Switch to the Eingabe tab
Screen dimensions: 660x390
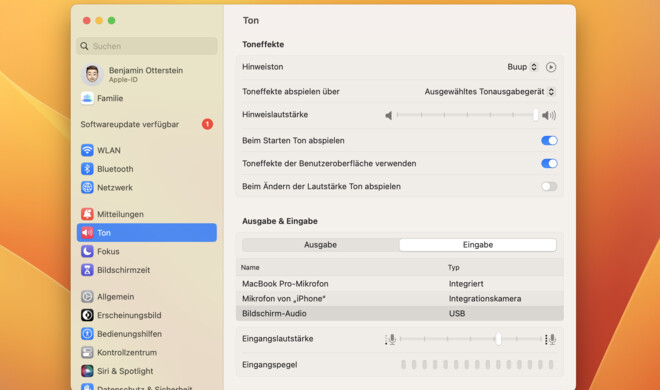point(478,245)
